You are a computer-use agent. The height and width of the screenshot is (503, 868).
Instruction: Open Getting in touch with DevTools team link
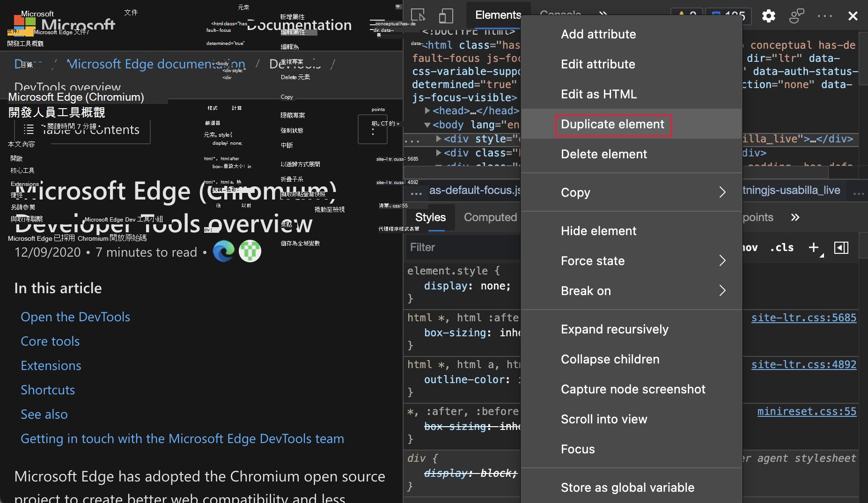[183, 439]
